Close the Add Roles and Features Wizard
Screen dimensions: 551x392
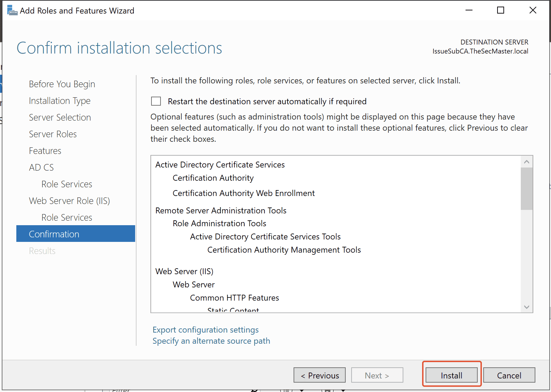point(533,10)
